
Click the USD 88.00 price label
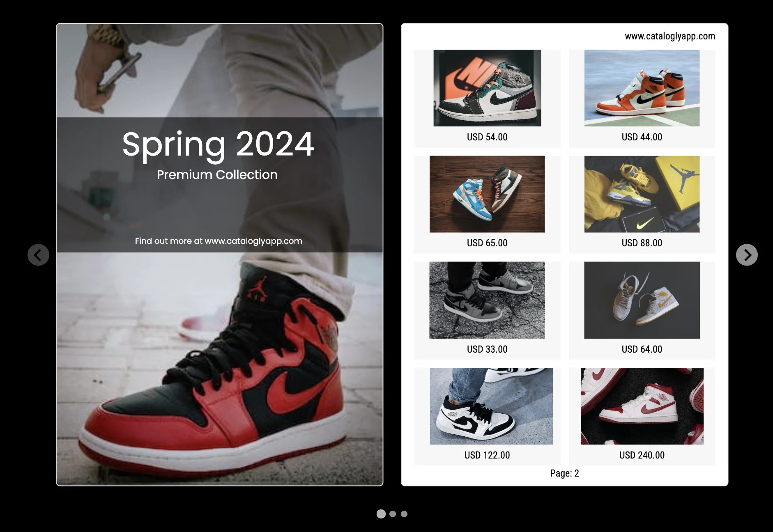point(642,243)
